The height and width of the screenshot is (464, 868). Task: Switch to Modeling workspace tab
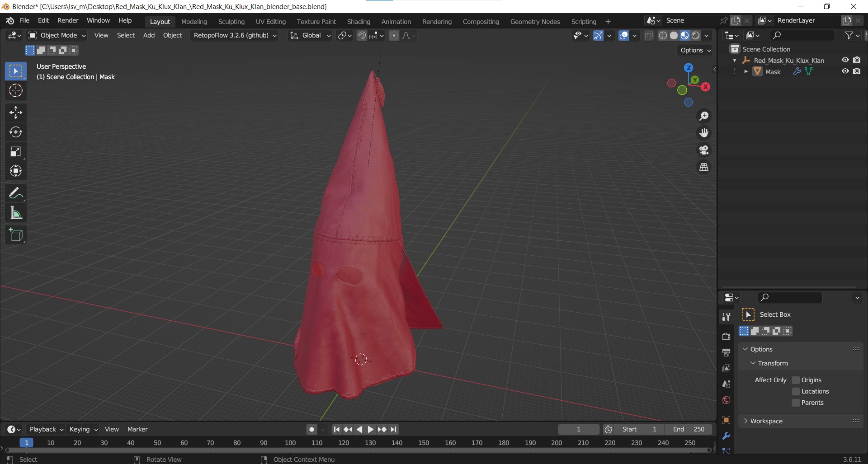(x=194, y=22)
